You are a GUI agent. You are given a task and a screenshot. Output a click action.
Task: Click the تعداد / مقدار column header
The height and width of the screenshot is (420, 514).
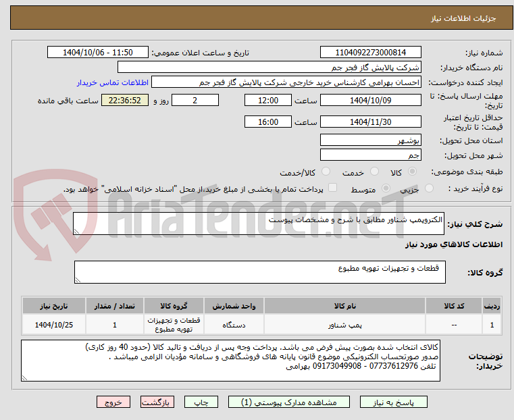point(115,306)
